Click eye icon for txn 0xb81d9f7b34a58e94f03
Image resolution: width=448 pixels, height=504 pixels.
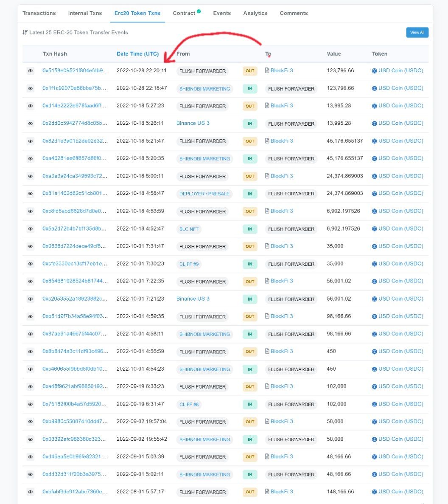click(x=31, y=317)
